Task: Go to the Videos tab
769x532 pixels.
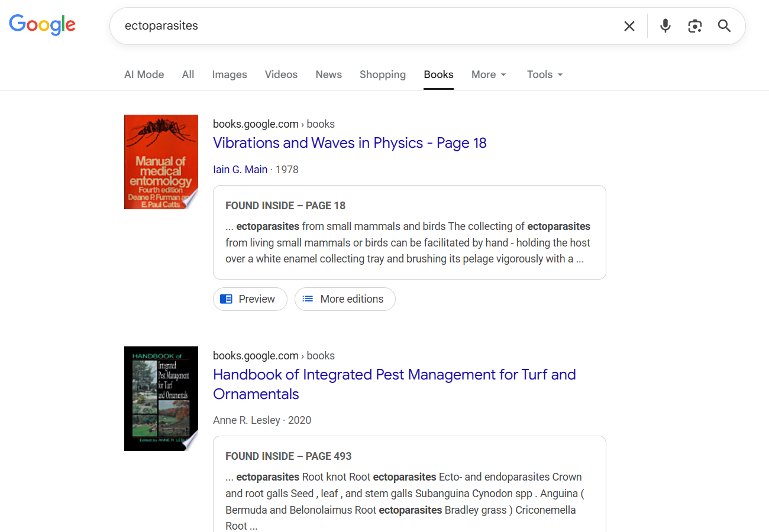Action: pos(281,74)
